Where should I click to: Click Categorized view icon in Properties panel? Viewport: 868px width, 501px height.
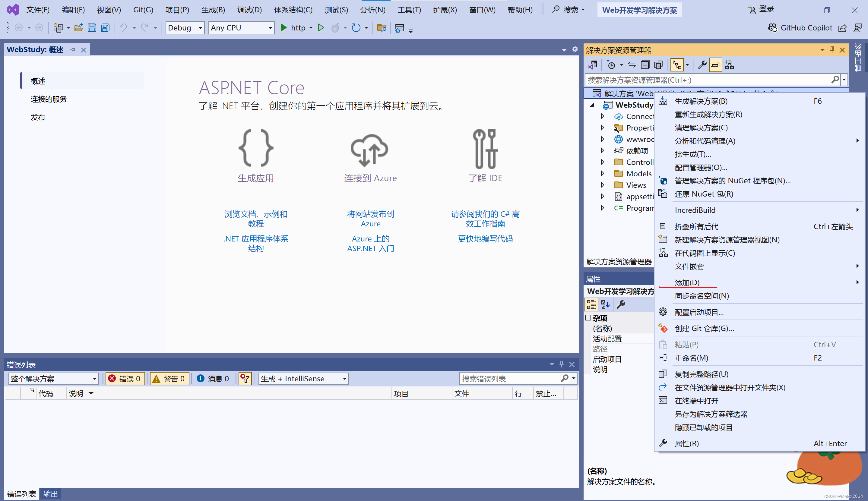click(591, 304)
